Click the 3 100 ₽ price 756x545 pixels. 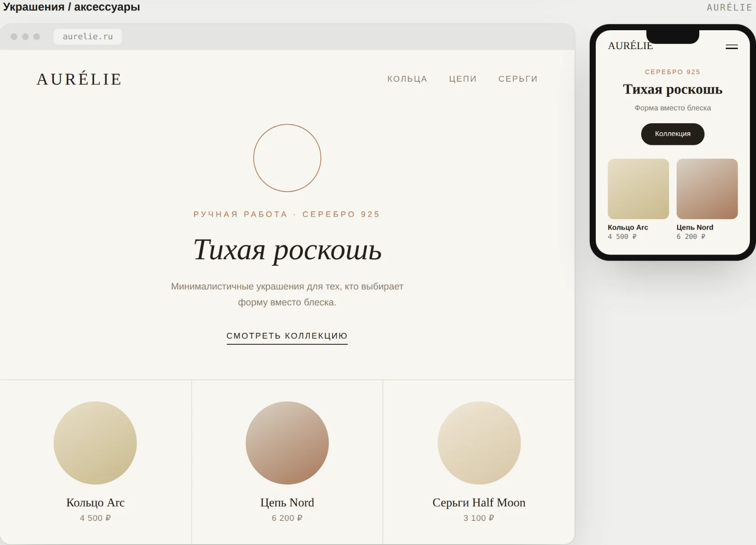[x=479, y=518]
